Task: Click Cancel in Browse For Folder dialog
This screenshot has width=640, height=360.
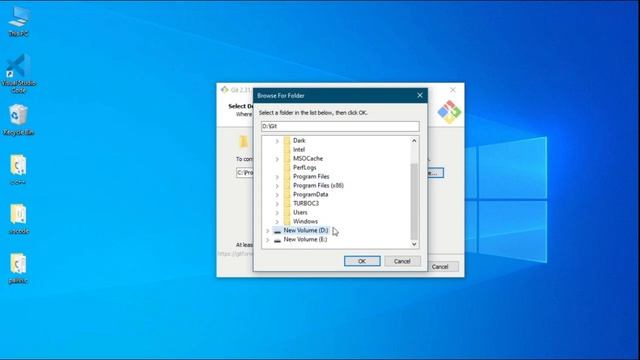Action: 402,261
